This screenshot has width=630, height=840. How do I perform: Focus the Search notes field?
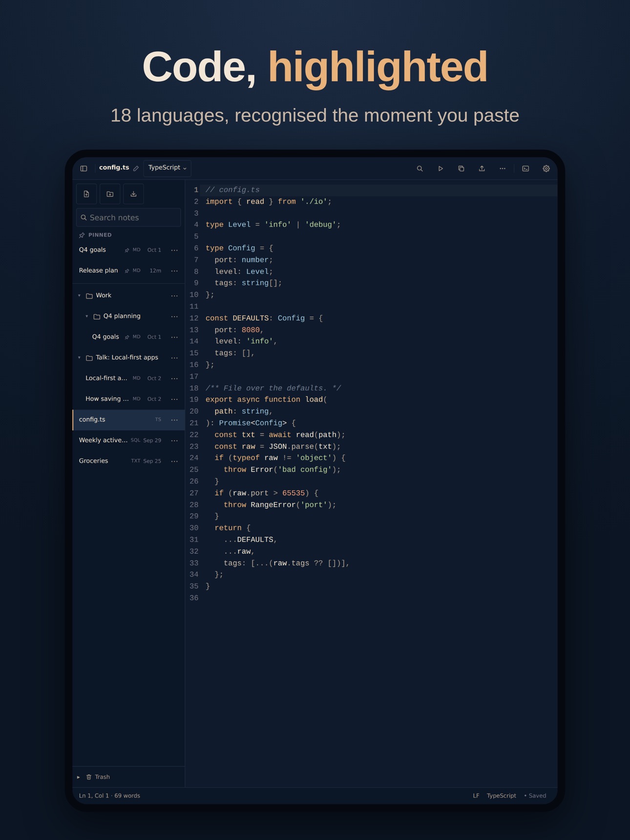tap(128, 217)
